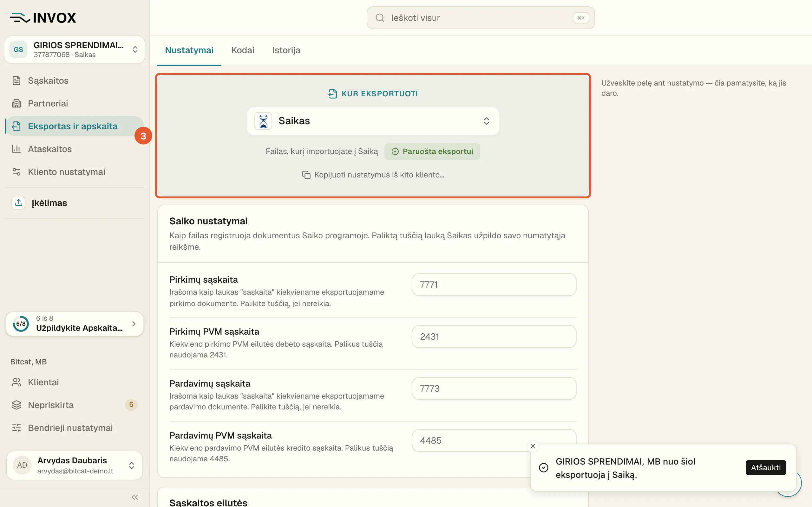Click the Kliento nustatymai sliders icon
Viewport: 812px width, 507px height.
coord(16,172)
